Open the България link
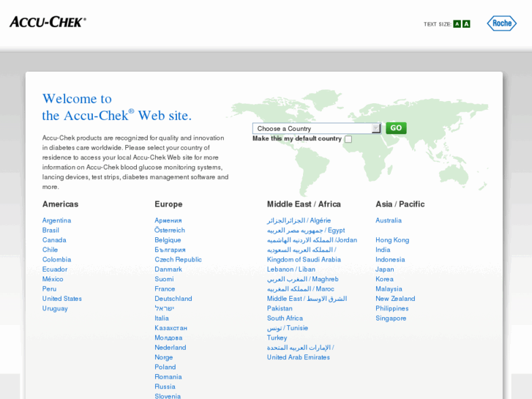Screen dimensions: 532x399 tap(170, 250)
